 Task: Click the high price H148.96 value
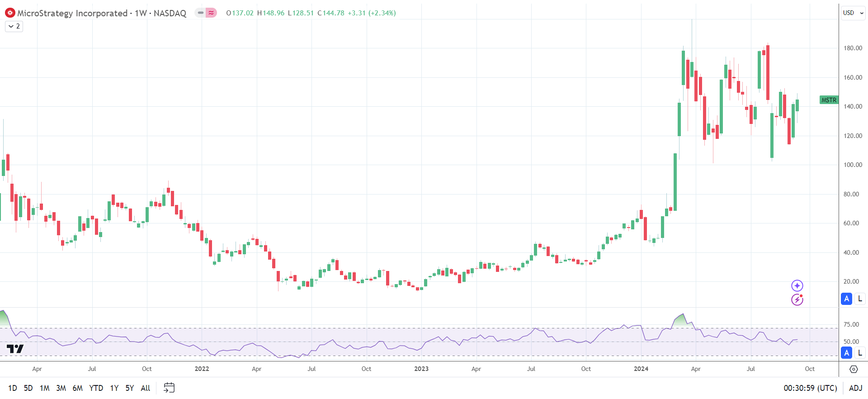pos(271,13)
